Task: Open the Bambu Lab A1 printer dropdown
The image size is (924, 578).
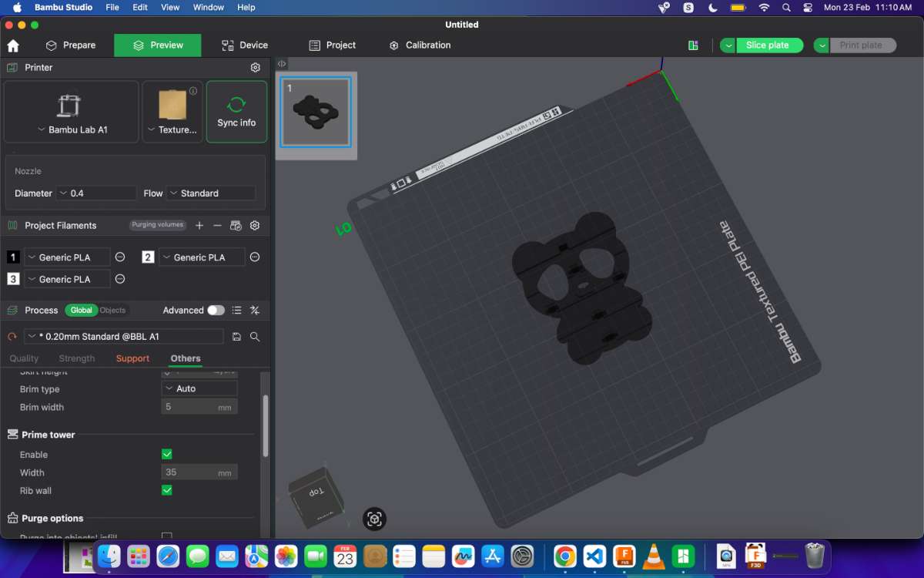Action: [x=72, y=112]
